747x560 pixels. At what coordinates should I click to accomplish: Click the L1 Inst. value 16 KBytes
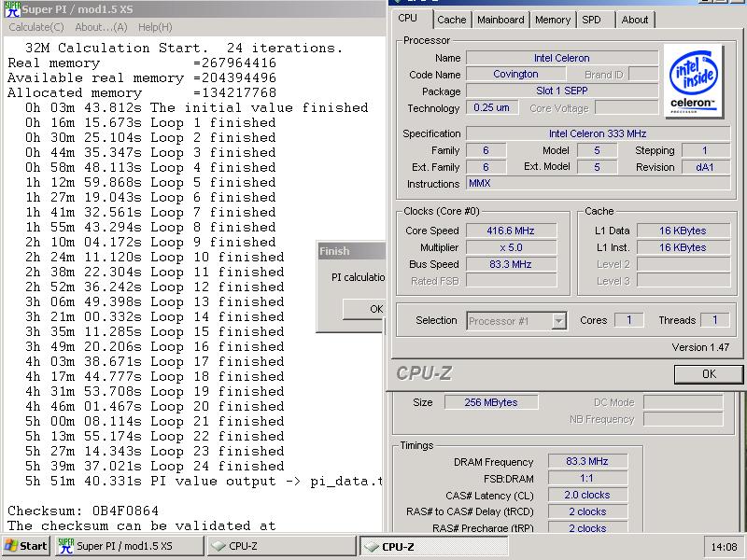(x=684, y=247)
